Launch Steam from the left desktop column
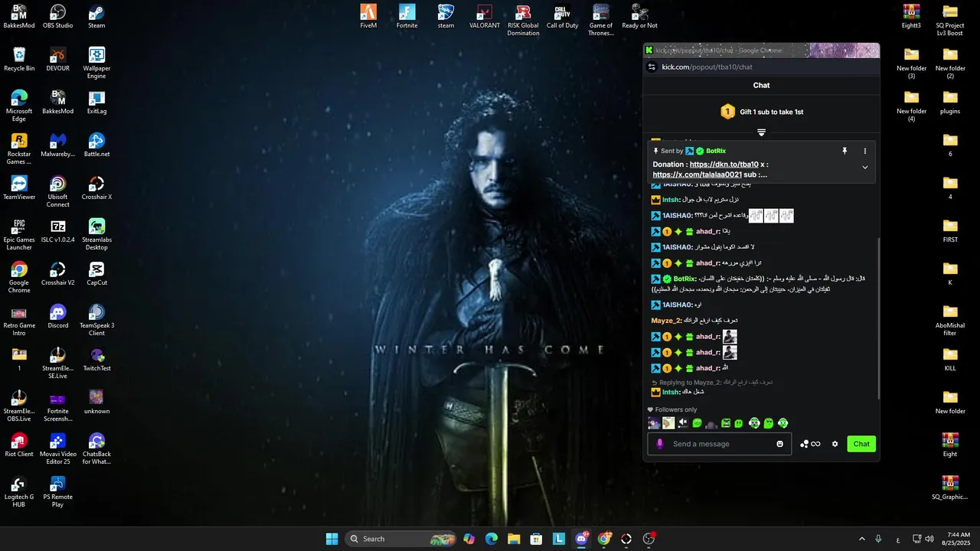 click(96, 17)
